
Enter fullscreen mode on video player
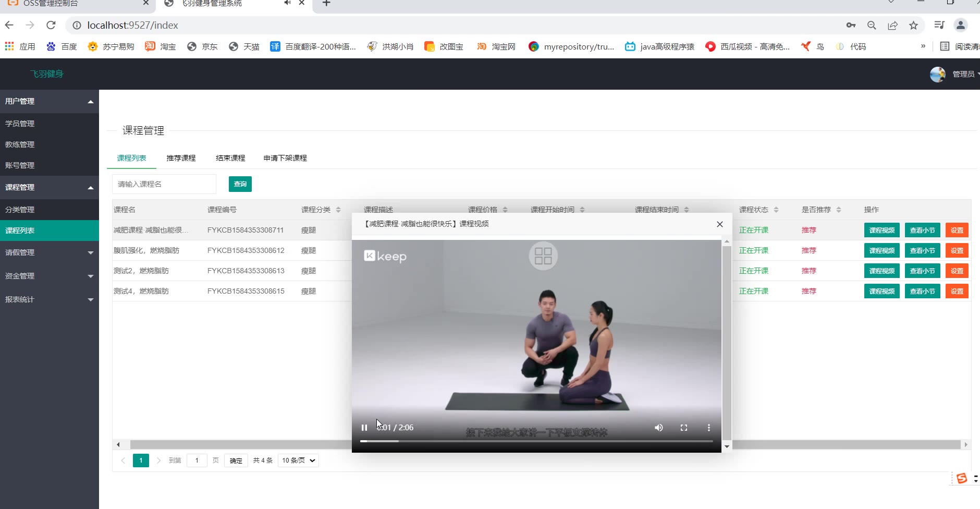tap(684, 428)
